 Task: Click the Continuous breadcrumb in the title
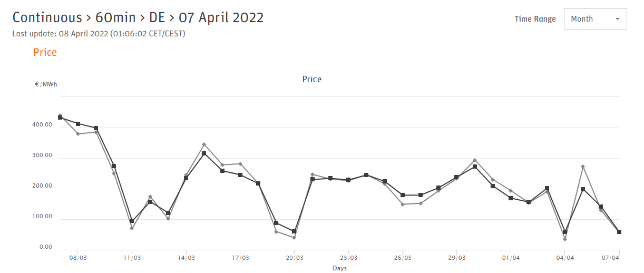(47, 17)
